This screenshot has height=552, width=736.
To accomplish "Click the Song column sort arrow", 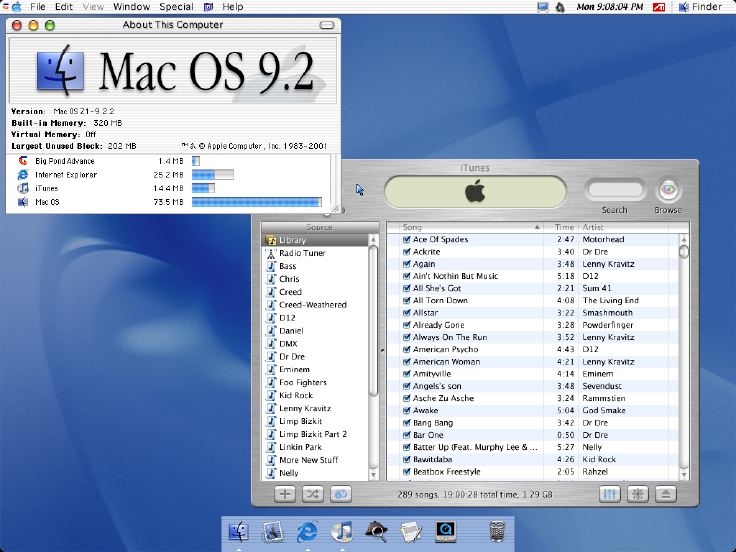I will [x=539, y=227].
